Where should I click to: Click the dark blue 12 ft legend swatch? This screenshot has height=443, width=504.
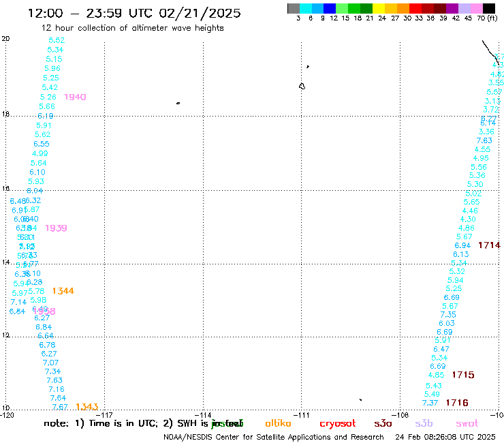click(x=330, y=8)
